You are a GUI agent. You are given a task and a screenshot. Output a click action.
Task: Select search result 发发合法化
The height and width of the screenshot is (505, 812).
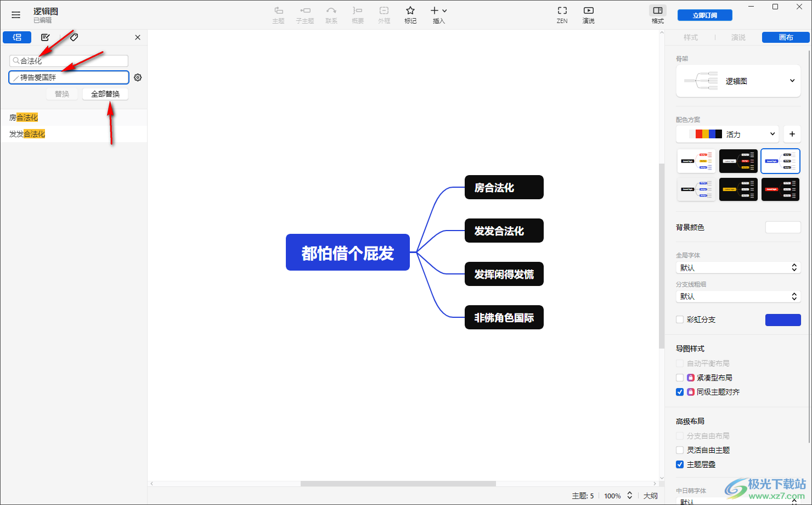tap(74, 134)
